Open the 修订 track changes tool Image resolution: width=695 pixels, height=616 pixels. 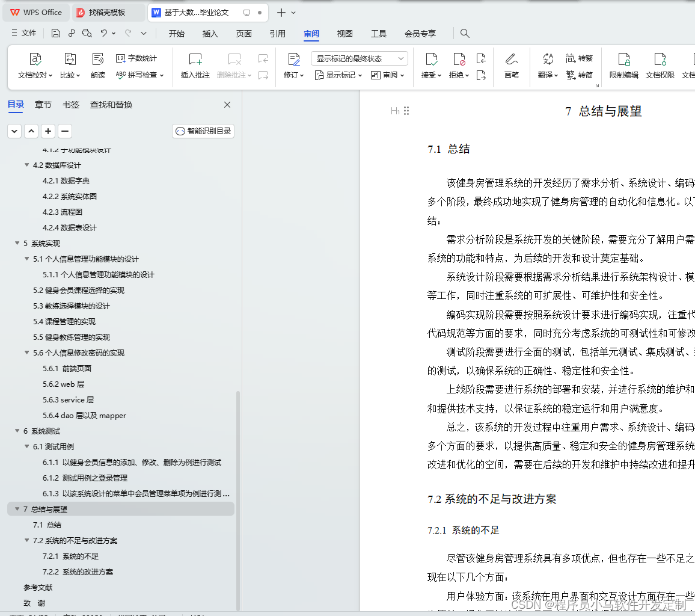[x=293, y=66]
